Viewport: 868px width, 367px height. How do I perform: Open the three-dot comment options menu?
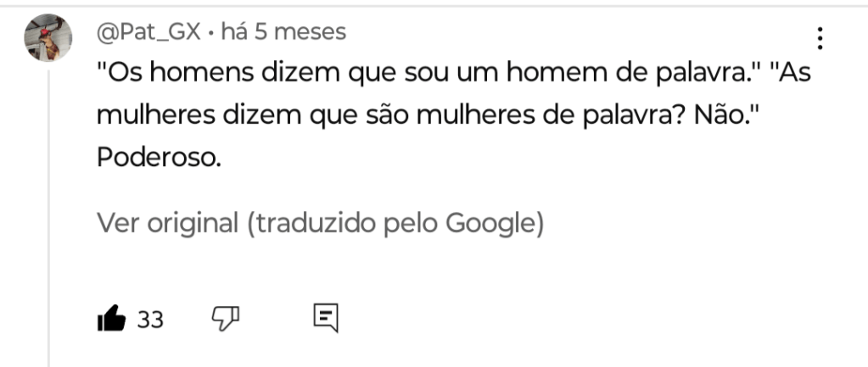[820, 38]
